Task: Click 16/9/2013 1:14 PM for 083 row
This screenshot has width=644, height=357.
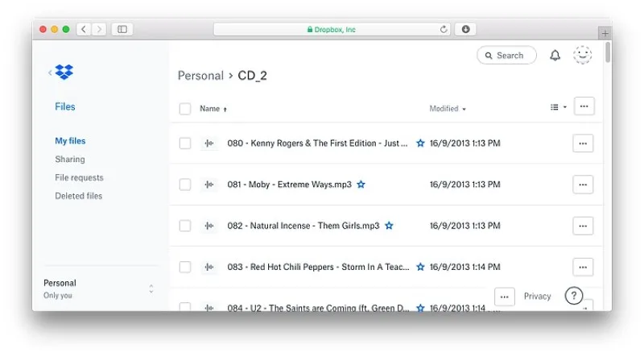Action: [x=465, y=267]
